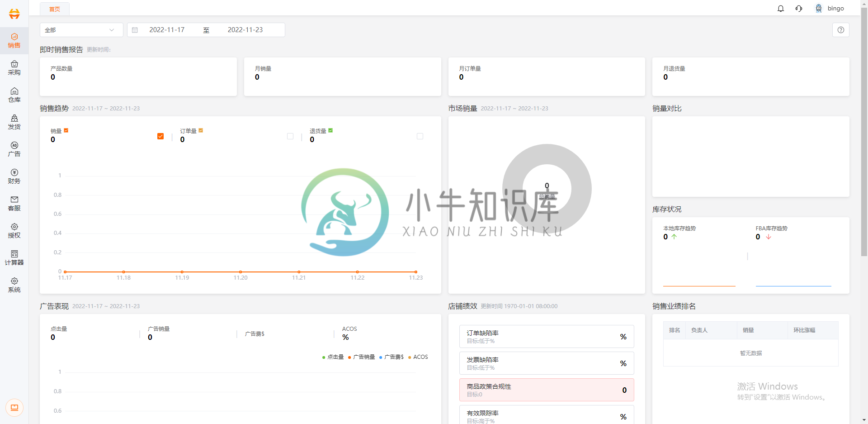This screenshot has width=868, height=424.
Task: Click the bingo user avatar
Action: tap(819, 9)
